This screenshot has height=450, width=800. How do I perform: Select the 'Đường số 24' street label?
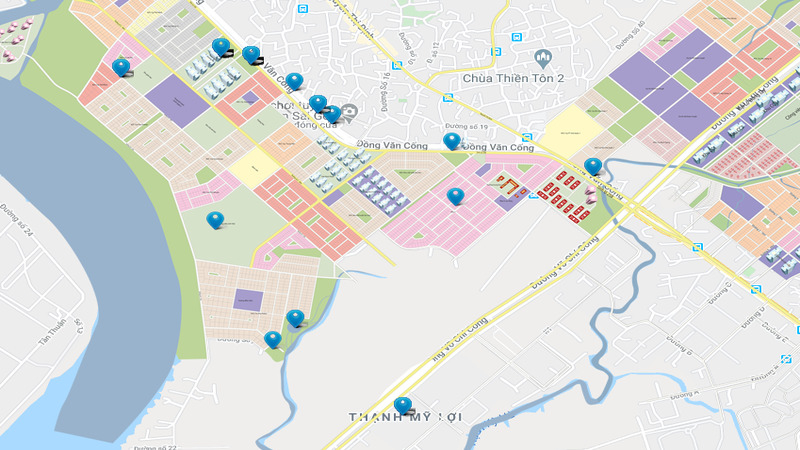(x=16, y=220)
